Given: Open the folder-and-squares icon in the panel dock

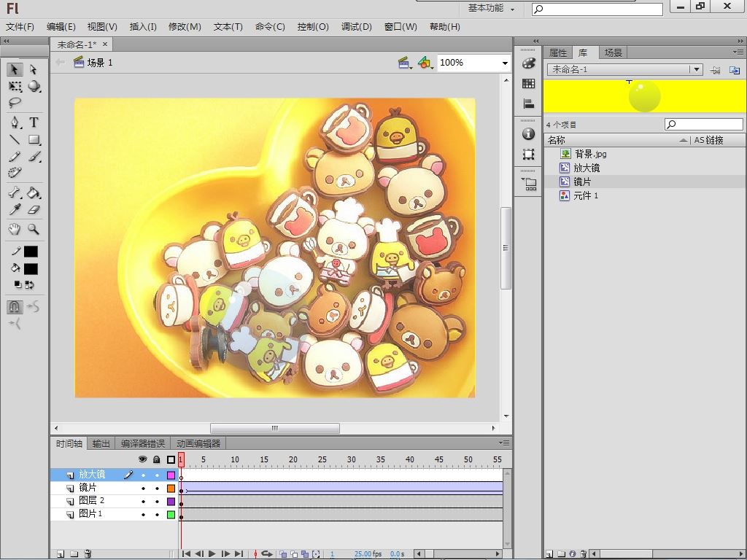Looking at the screenshot, I should click(x=529, y=184).
